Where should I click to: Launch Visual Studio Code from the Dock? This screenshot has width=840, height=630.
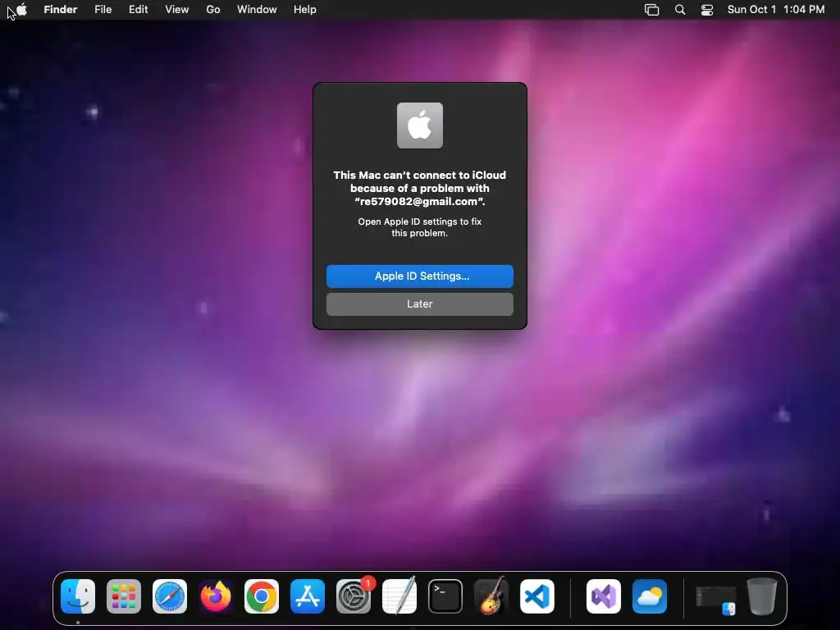537,596
